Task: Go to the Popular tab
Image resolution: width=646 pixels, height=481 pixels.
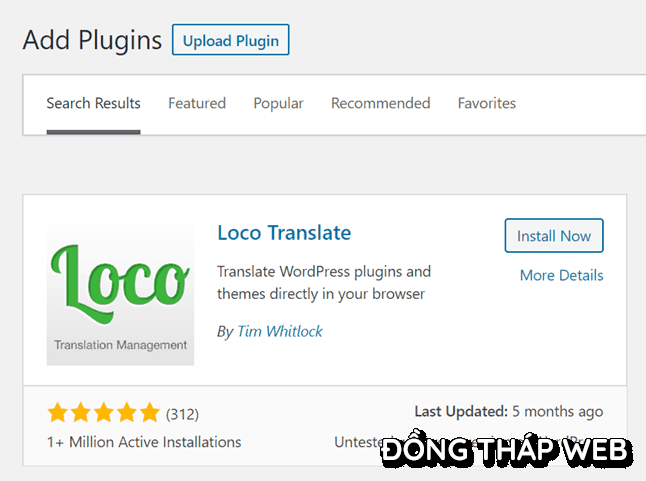Action: (x=278, y=103)
